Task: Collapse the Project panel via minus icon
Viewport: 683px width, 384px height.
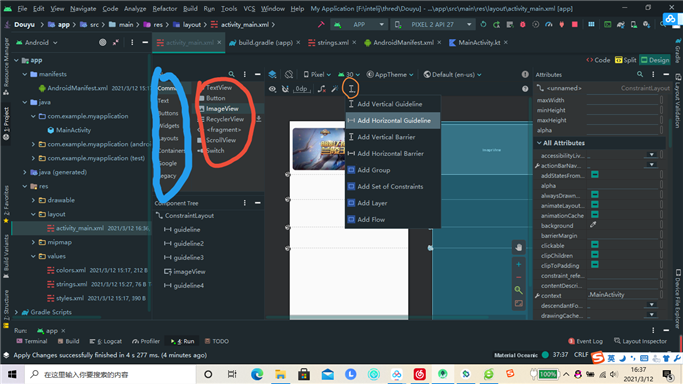Action: pos(145,42)
